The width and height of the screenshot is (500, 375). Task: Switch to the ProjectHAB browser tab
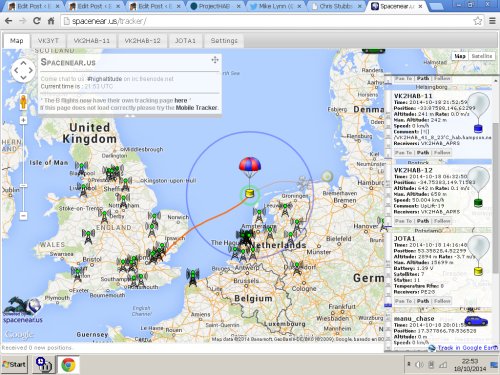point(214,6)
